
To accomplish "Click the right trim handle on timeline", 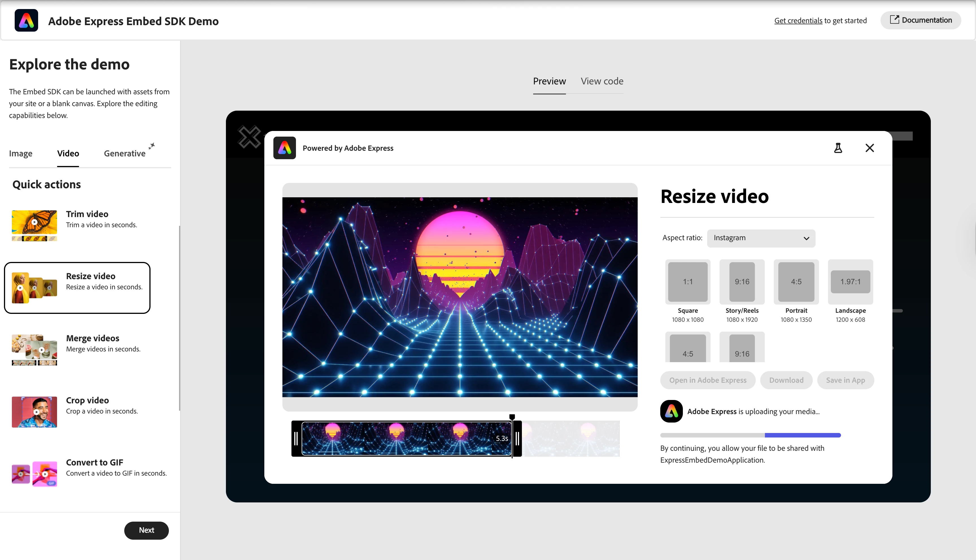I will tap(517, 438).
